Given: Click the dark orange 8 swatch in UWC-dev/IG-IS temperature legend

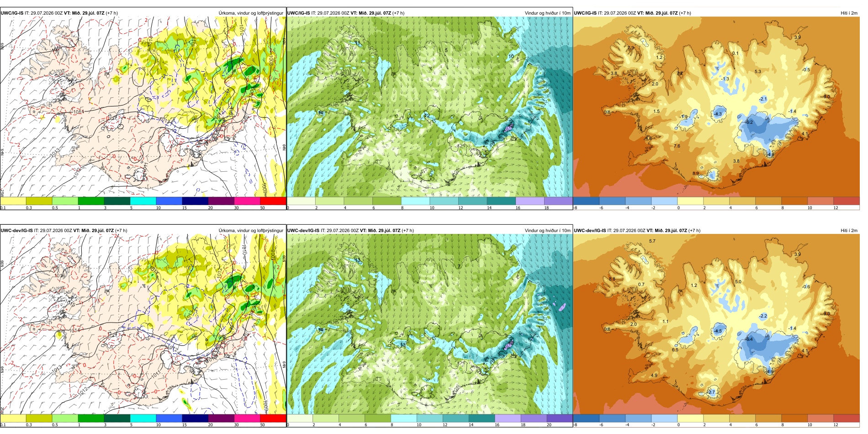Looking at the screenshot, I should click(x=794, y=418).
